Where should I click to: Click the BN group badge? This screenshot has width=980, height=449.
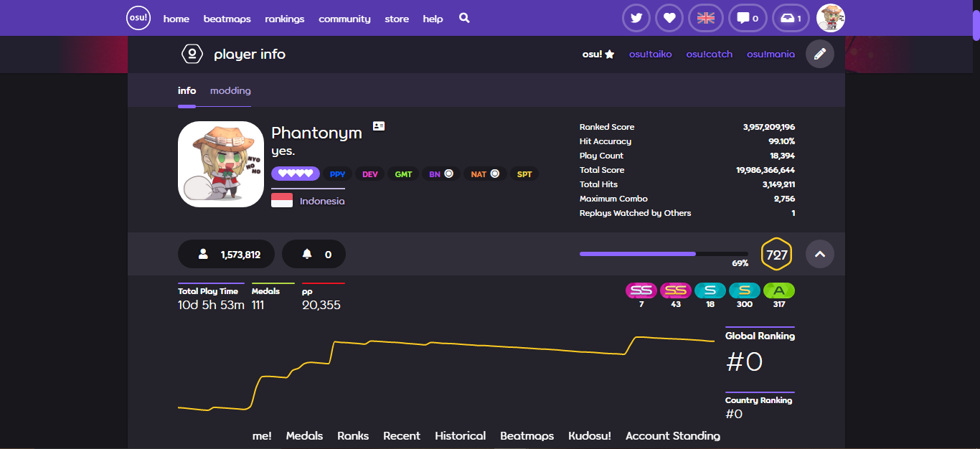coord(440,174)
